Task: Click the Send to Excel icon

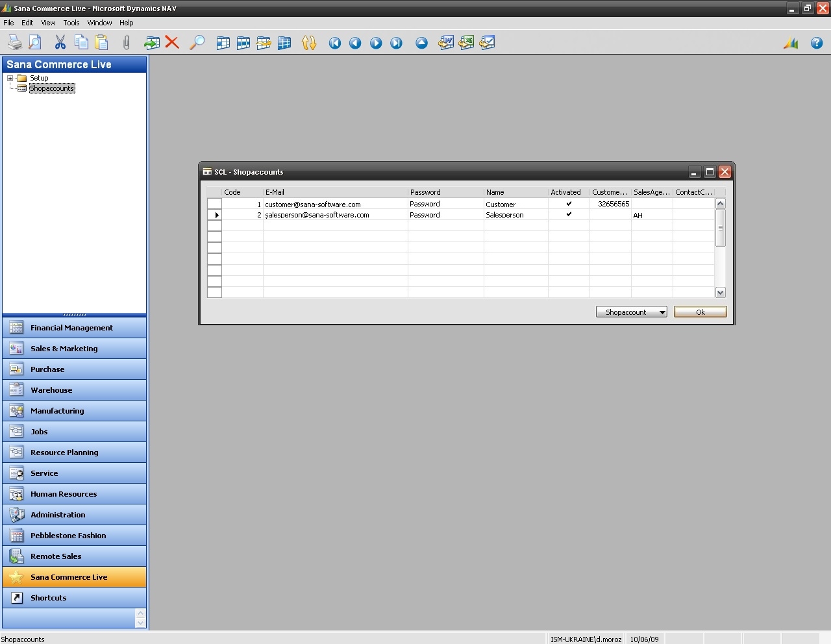Action: pyautogui.click(x=466, y=43)
